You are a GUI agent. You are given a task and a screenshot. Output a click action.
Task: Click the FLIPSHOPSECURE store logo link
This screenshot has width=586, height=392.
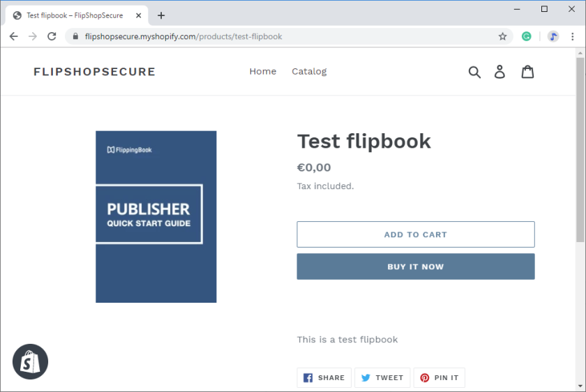(x=94, y=71)
